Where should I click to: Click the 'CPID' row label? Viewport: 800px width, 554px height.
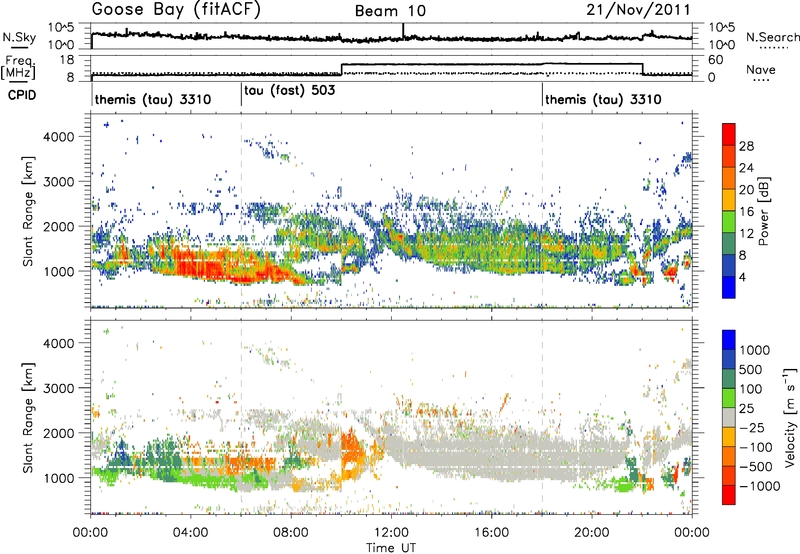click(x=22, y=95)
